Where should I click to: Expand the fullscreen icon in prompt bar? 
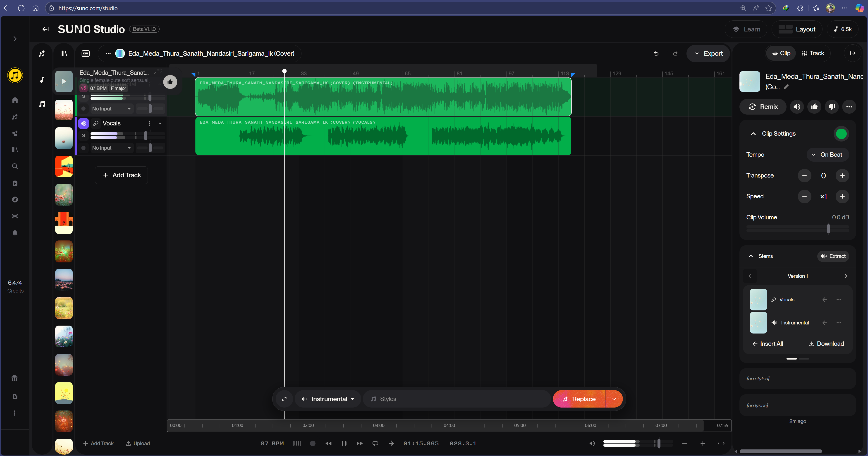[284, 399]
